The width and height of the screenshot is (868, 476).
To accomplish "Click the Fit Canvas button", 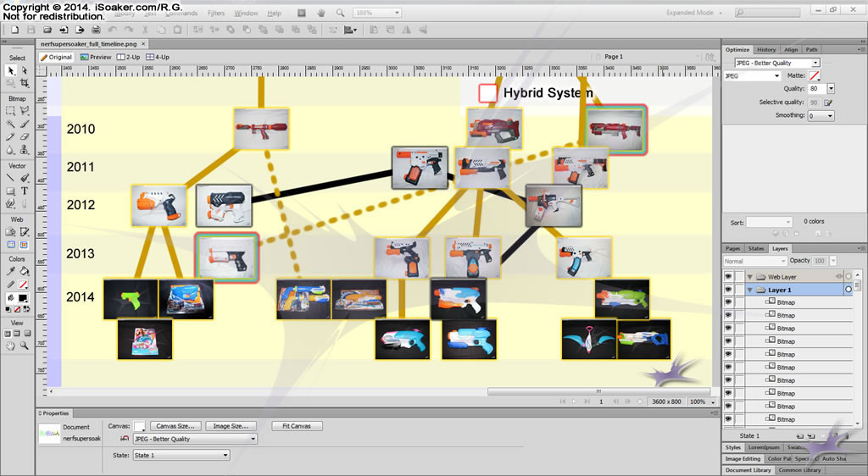I will [297, 426].
